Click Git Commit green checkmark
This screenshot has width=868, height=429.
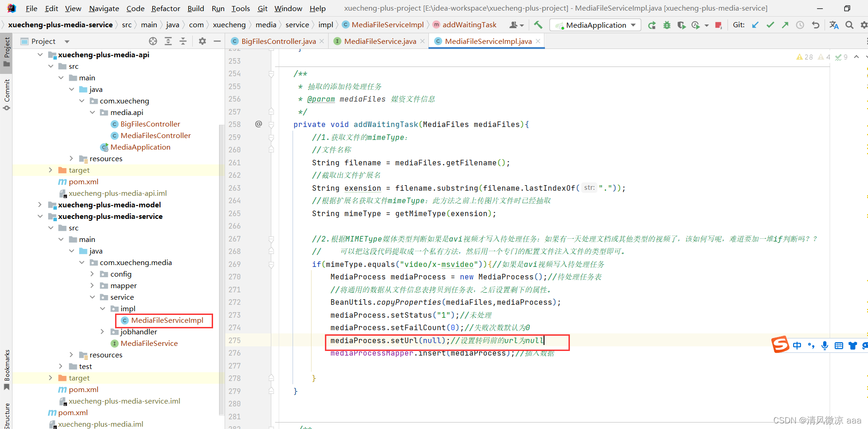coord(770,25)
